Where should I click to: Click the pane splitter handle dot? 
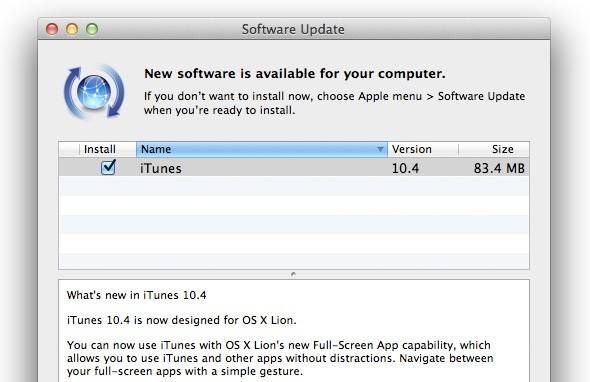tap(293, 274)
